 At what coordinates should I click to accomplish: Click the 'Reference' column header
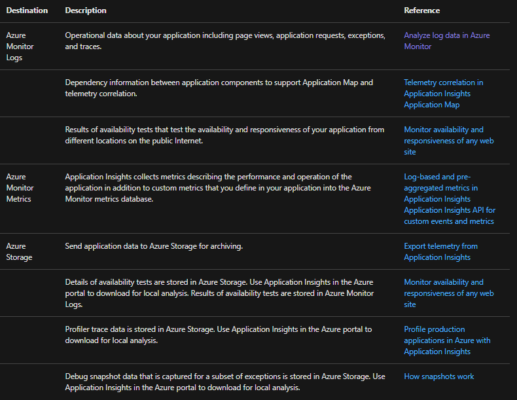[x=422, y=10]
